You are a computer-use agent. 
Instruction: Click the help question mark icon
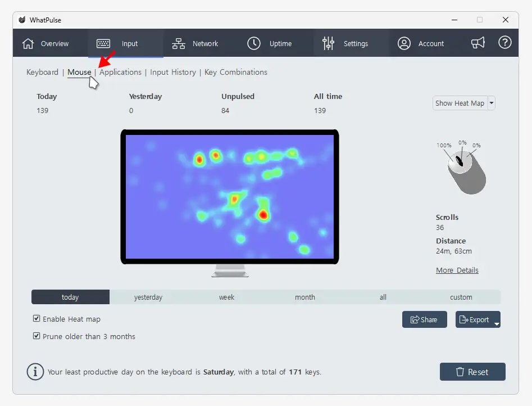[x=505, y=43]
